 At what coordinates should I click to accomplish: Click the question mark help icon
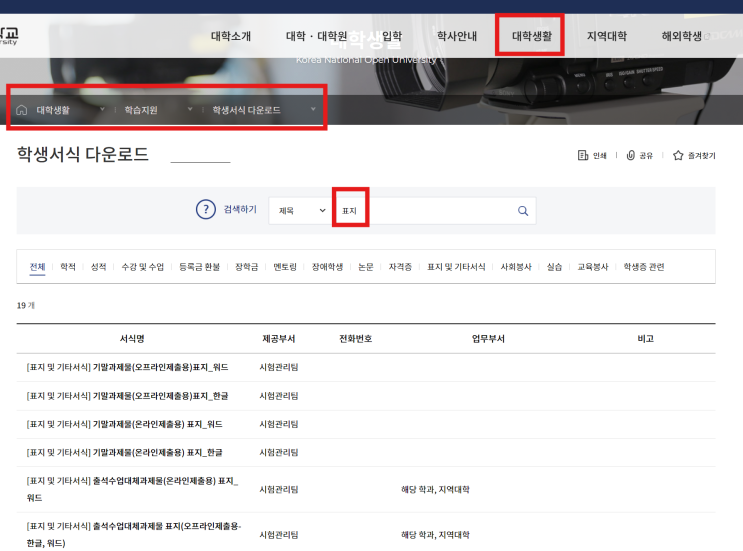[206, 209]
